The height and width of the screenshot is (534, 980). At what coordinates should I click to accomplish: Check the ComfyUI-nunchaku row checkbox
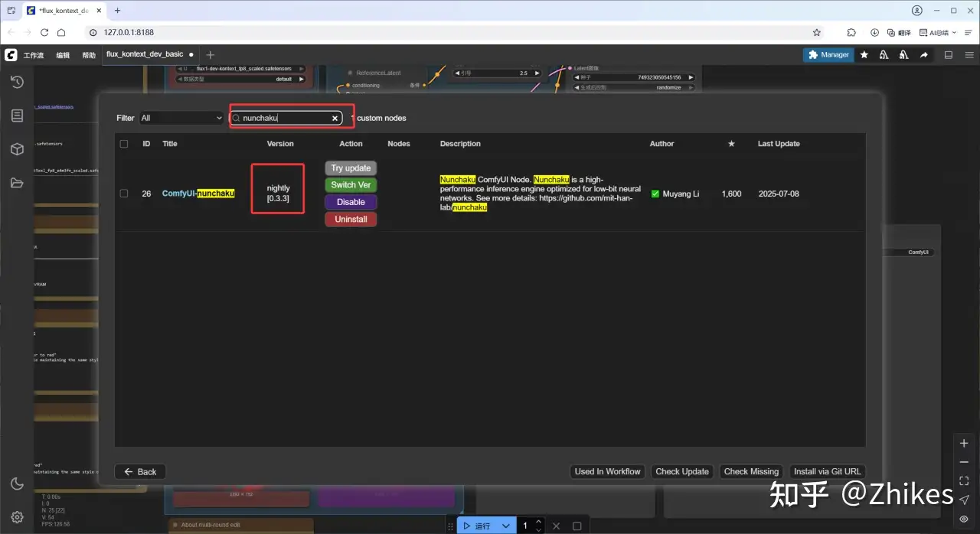point(124,194)
